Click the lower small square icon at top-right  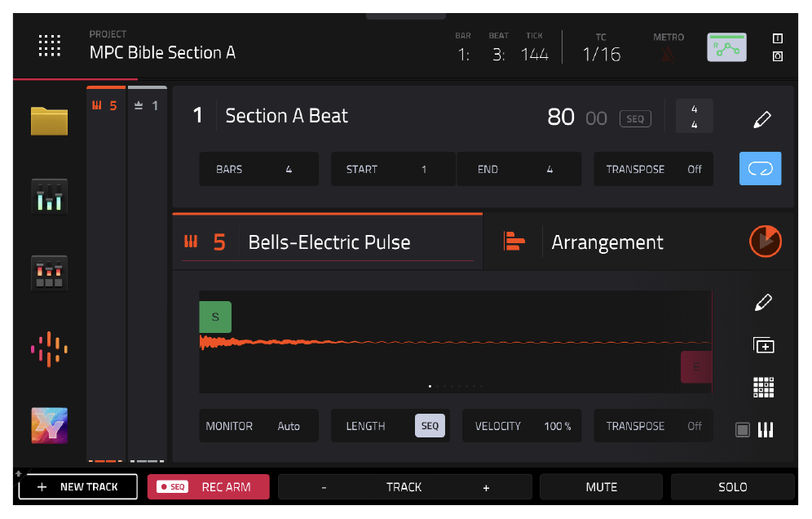pyautogui.click(x=777, y=56)
